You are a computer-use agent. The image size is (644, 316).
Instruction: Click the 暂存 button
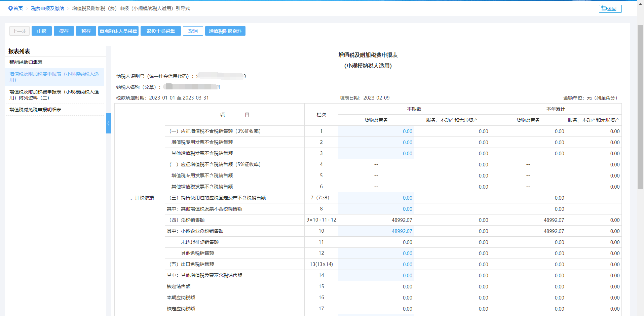86,31
